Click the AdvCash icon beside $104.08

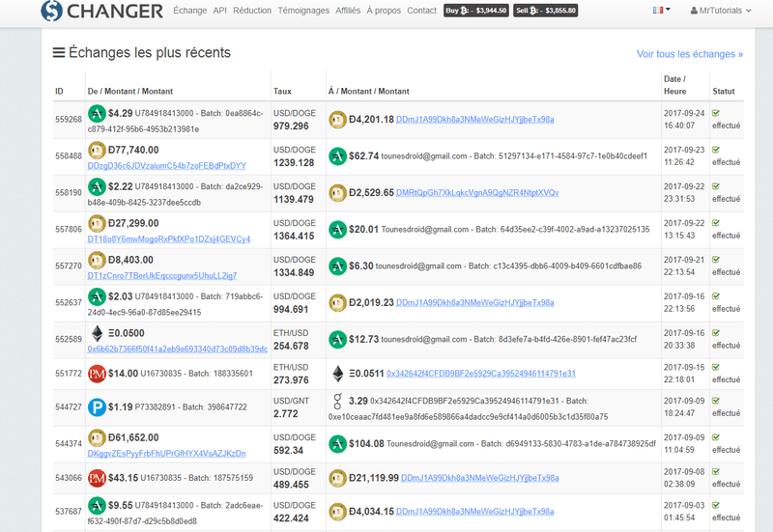(338, 444)
